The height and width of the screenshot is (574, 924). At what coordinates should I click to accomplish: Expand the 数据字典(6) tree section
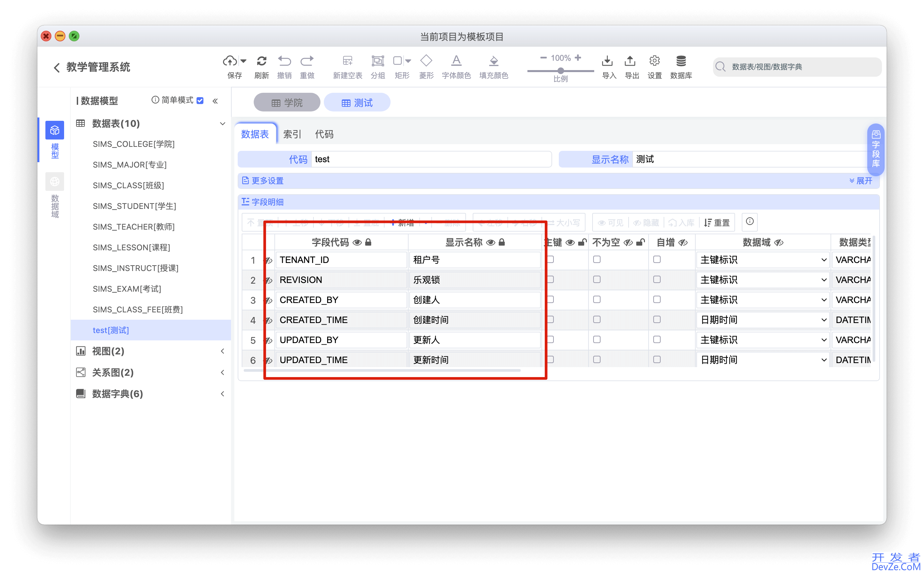(x=222, y=394)
